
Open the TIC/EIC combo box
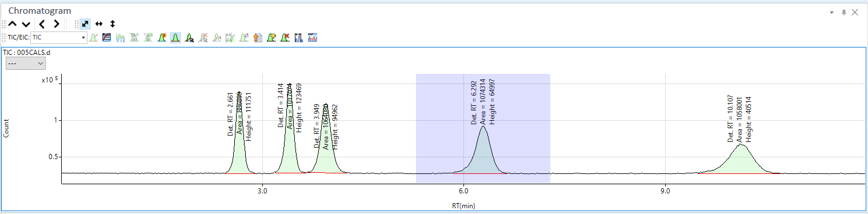pyautogui.click(x=59, y=37)
